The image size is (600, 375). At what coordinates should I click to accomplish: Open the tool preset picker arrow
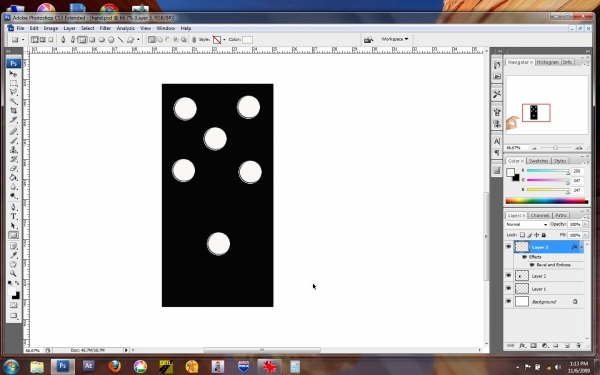(23, 39)
